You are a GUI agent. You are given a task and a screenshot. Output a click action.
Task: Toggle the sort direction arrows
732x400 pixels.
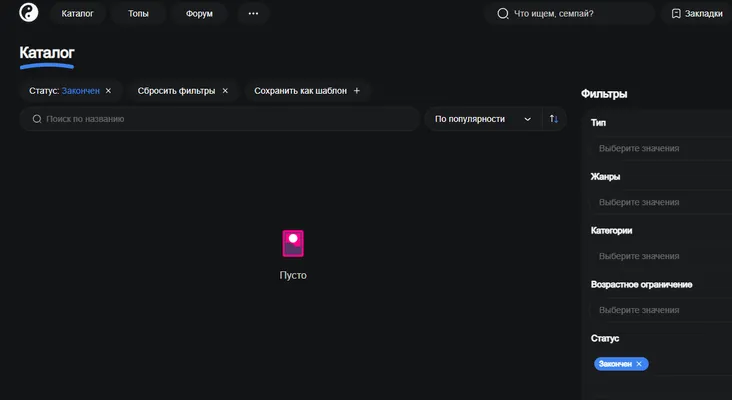pos(554,119)
